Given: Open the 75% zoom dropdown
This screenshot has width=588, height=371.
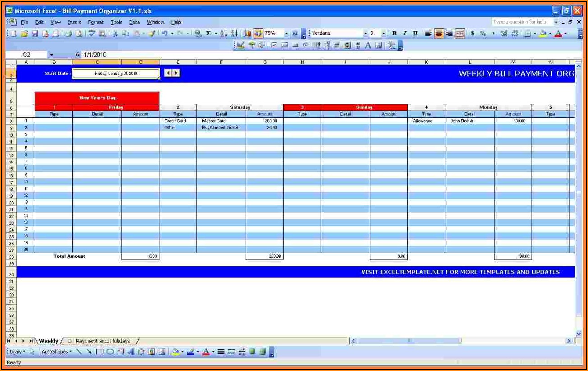Looking at the screenshot, I should [286, 33].
